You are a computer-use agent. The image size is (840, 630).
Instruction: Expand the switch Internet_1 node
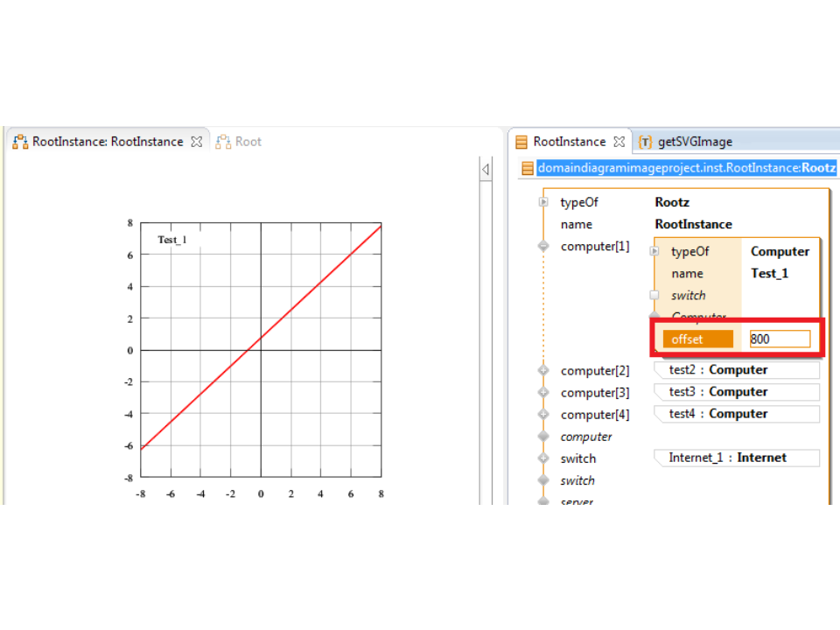[x=543, y=458]
